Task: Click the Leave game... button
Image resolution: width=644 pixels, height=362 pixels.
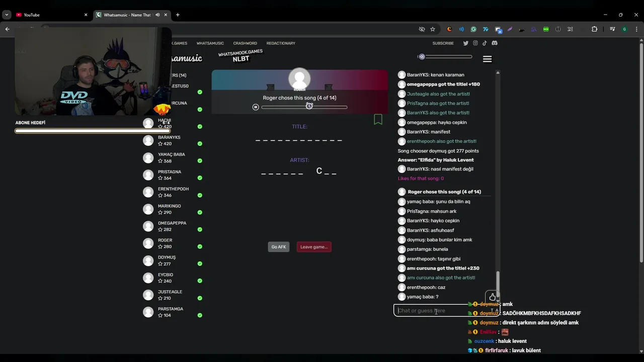Action: point(314,247)
